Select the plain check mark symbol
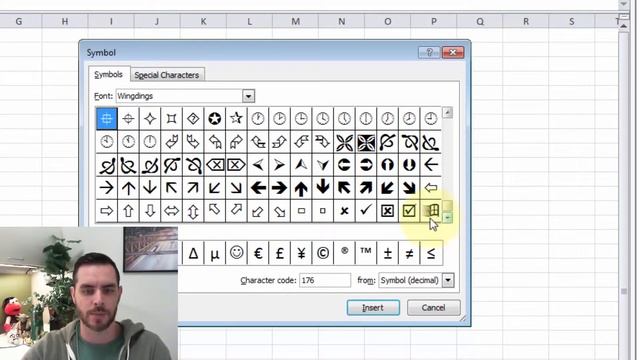This screenshot has width=640, height=360. click(366, 211)
